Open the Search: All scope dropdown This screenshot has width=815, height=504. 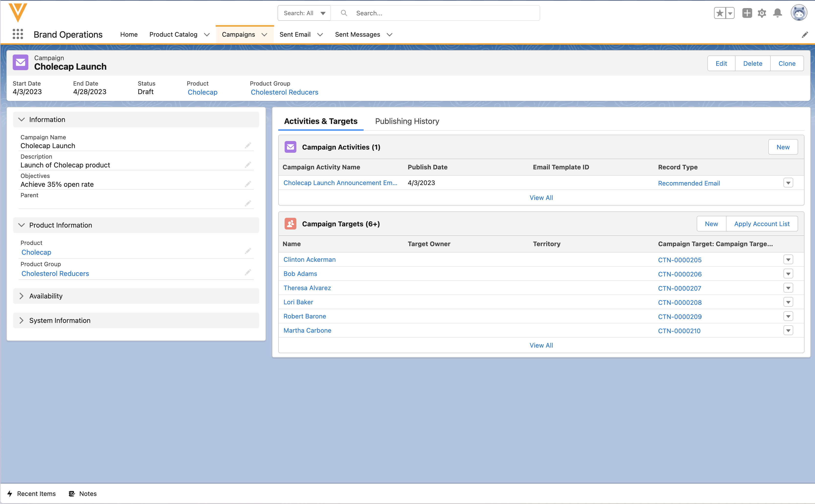pos(304,13)
